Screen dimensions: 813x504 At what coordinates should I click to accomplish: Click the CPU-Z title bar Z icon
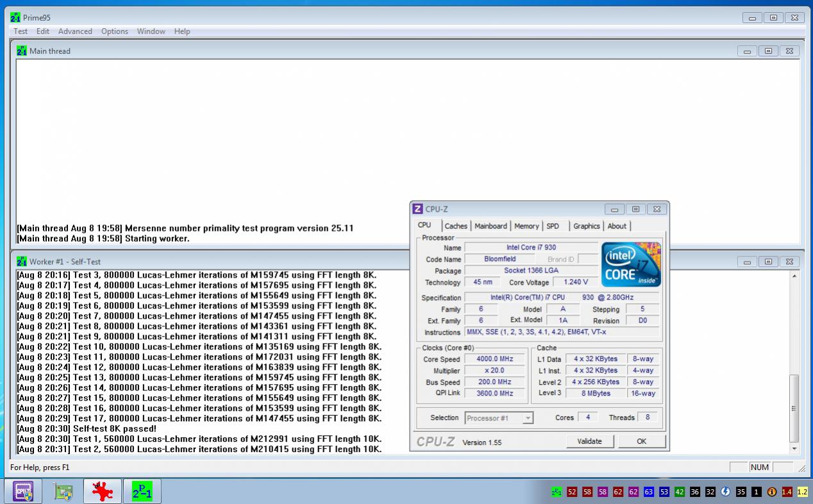coord(417,209)
